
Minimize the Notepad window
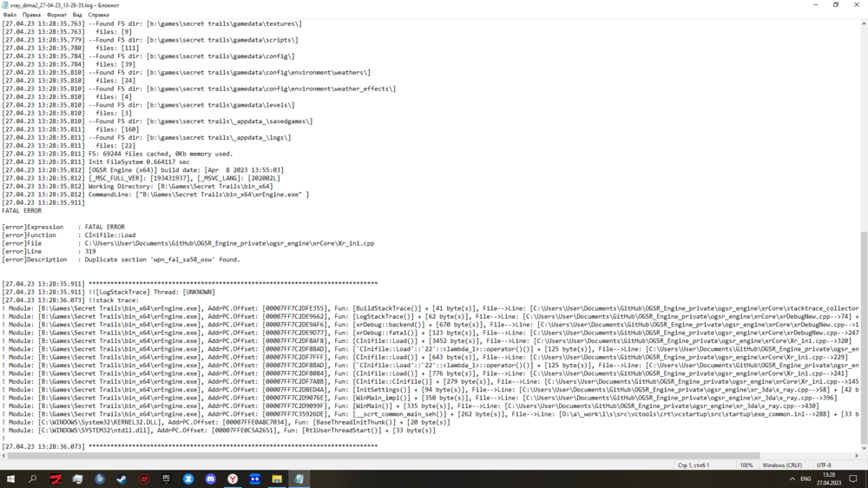tap(815, 5)
